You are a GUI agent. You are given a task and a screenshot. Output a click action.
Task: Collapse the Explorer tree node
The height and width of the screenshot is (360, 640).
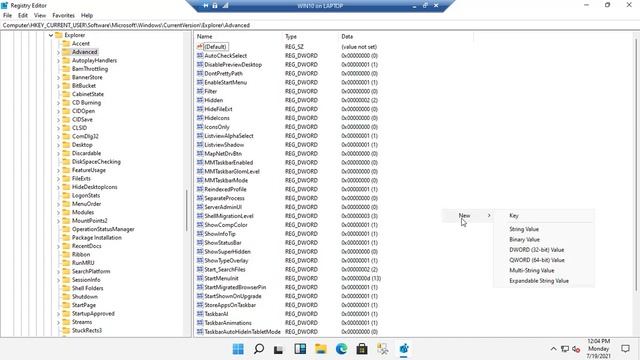click(x=51, y=35)
